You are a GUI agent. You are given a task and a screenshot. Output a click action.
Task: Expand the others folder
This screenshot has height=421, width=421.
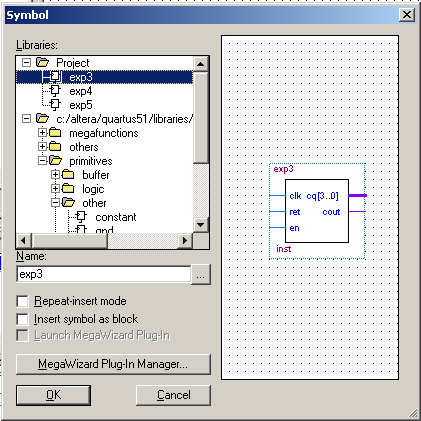[x=42, y=147]
